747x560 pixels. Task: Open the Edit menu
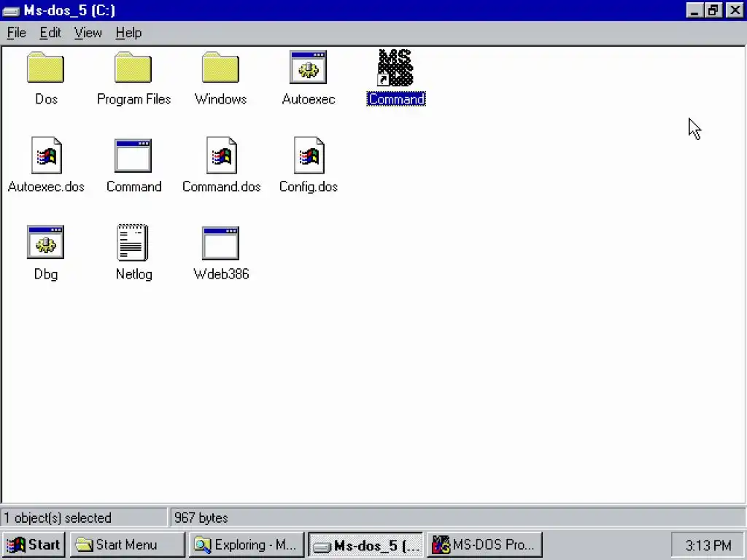pyautogui.click(x=50, y=33)
